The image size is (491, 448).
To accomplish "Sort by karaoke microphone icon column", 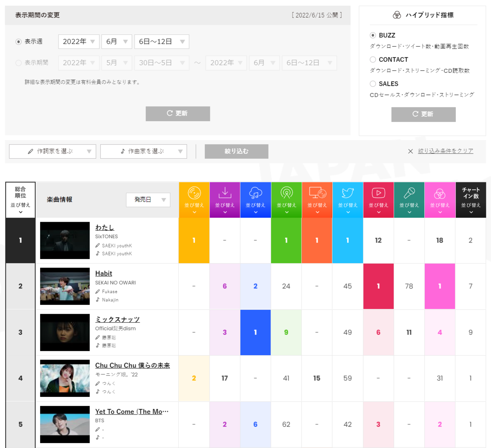I will pos(409,200).
